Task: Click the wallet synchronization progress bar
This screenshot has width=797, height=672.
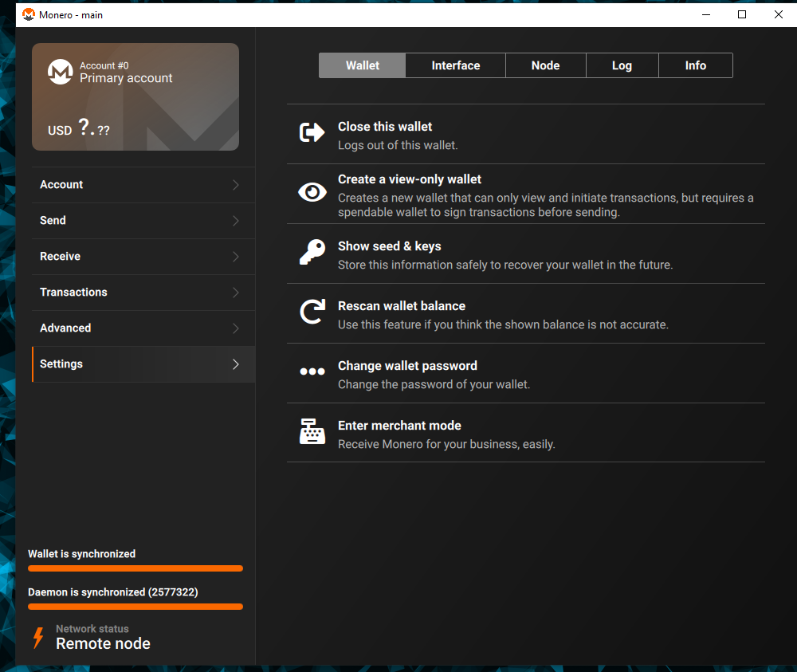Action: tap(135, 568)
